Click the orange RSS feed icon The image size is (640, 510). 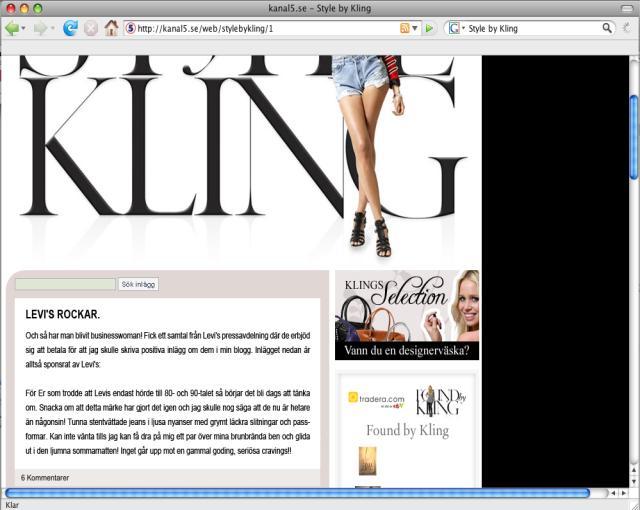(404, 28)
